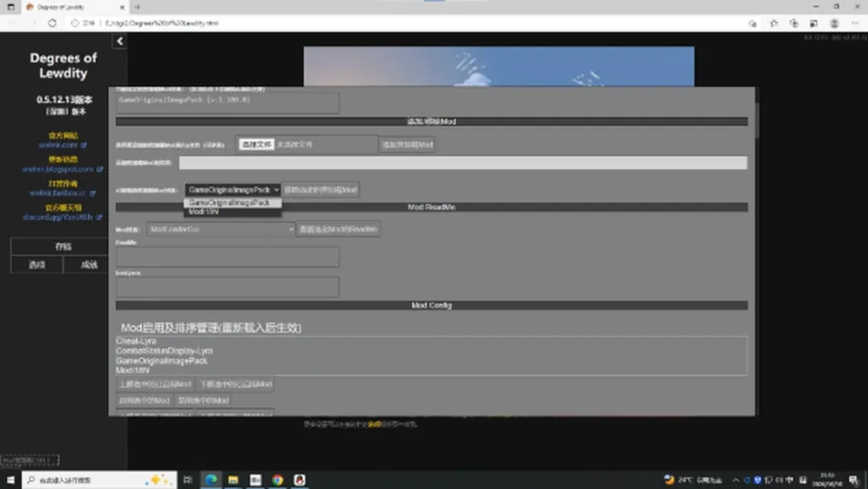The image size is (868, 489).
Task: Open the browser profile avatar
Action: point(835,24)
